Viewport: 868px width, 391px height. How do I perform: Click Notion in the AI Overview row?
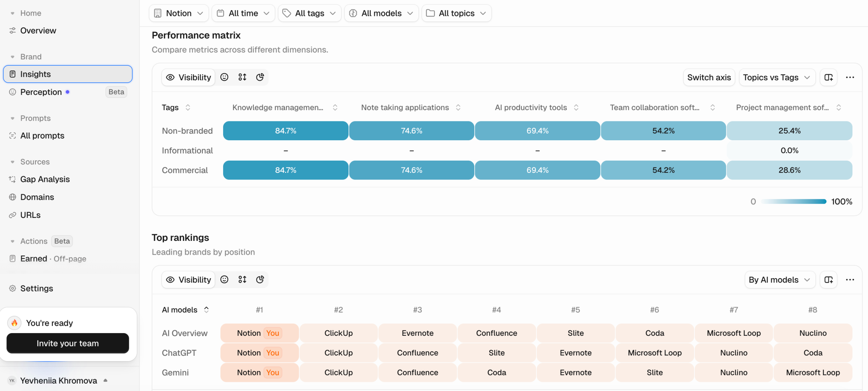(x=259, y=333)
